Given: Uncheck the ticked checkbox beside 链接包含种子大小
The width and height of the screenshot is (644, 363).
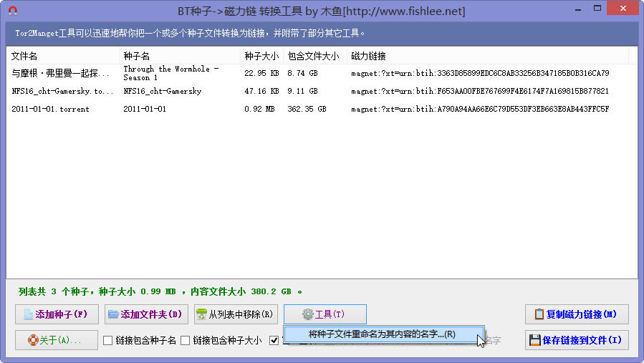Looking at the screenshot, I should [x=274, y=341].
